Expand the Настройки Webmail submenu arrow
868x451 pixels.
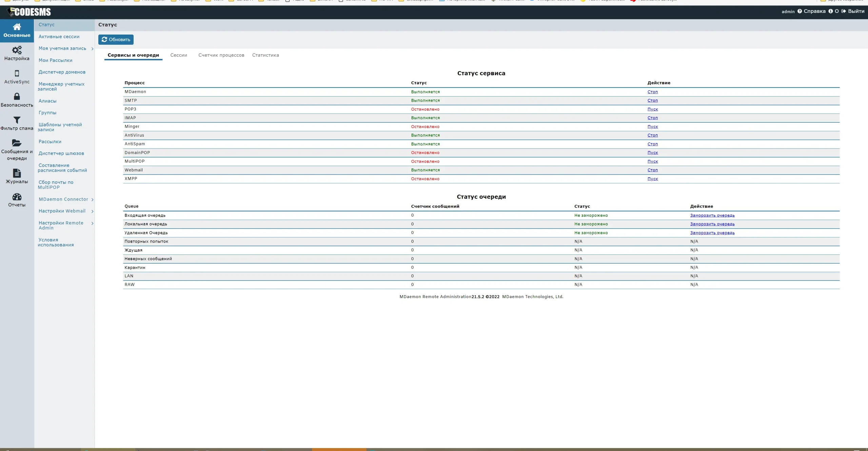(x=92, y=211)
